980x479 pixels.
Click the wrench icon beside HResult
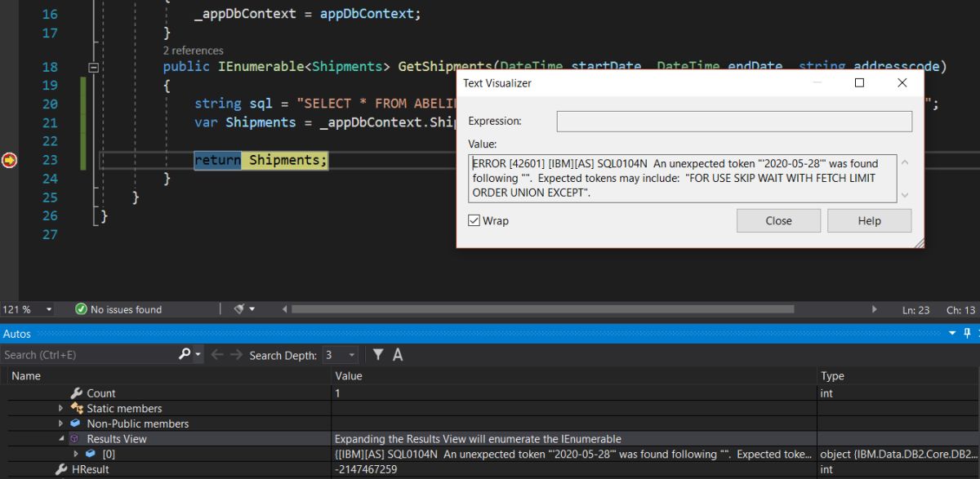coord(61,469)
